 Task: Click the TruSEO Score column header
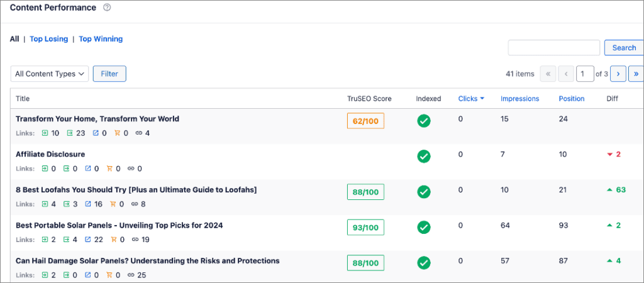click(369, 99)
